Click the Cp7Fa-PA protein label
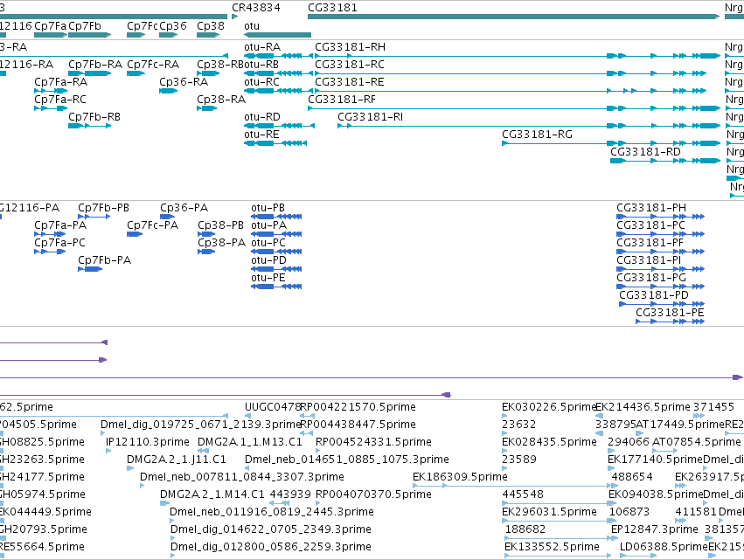 coord(60,225)
